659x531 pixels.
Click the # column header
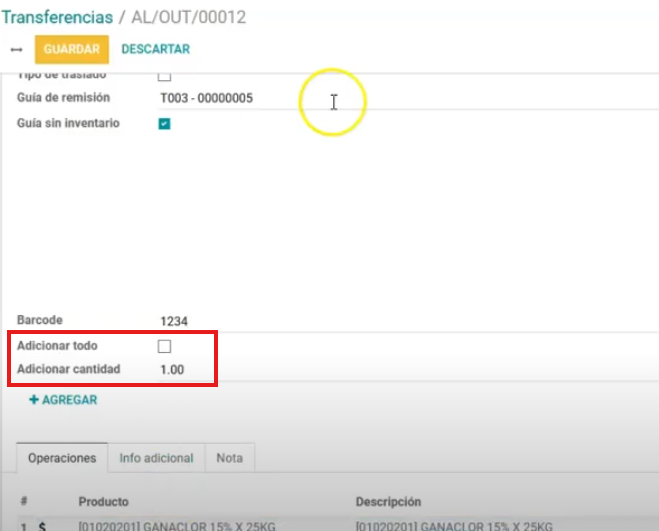[x=24, y=501]
